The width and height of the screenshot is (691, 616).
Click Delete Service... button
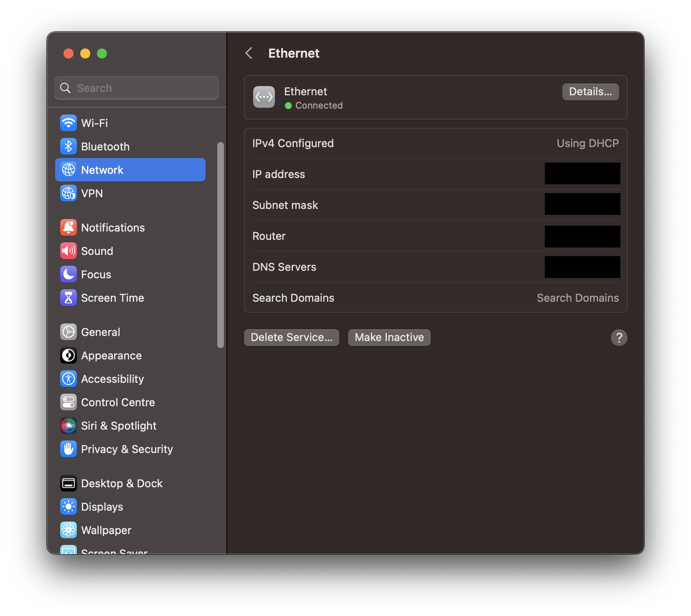[x=292, y=337]
